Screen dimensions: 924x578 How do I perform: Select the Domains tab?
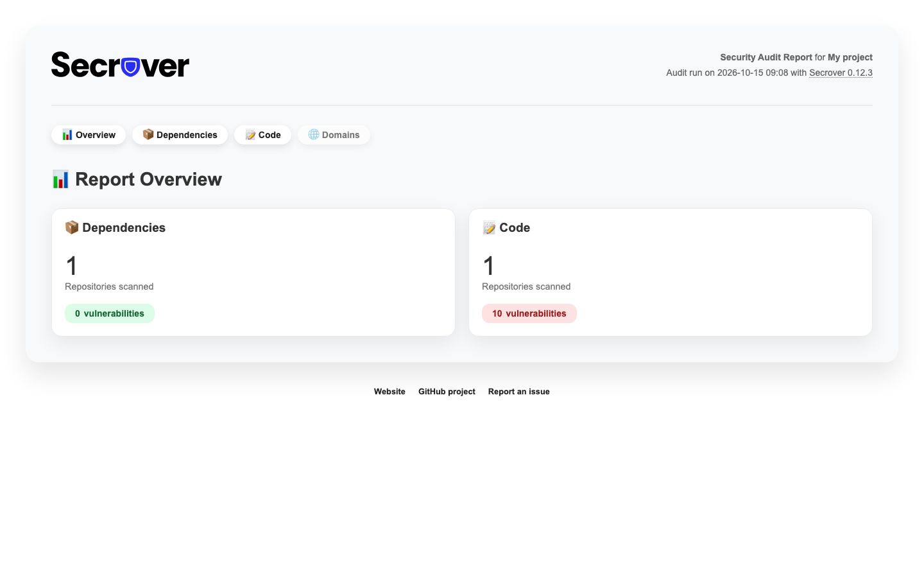pos(334,135)
